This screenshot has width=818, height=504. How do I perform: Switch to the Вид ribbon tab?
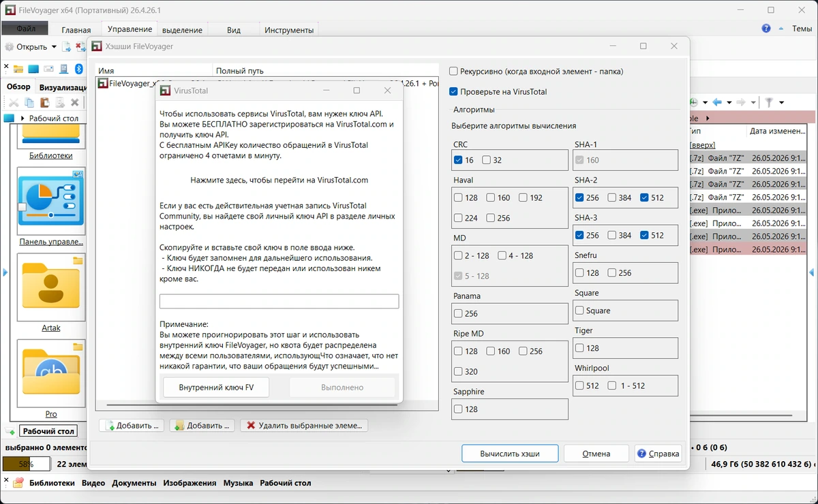point(234,29)
